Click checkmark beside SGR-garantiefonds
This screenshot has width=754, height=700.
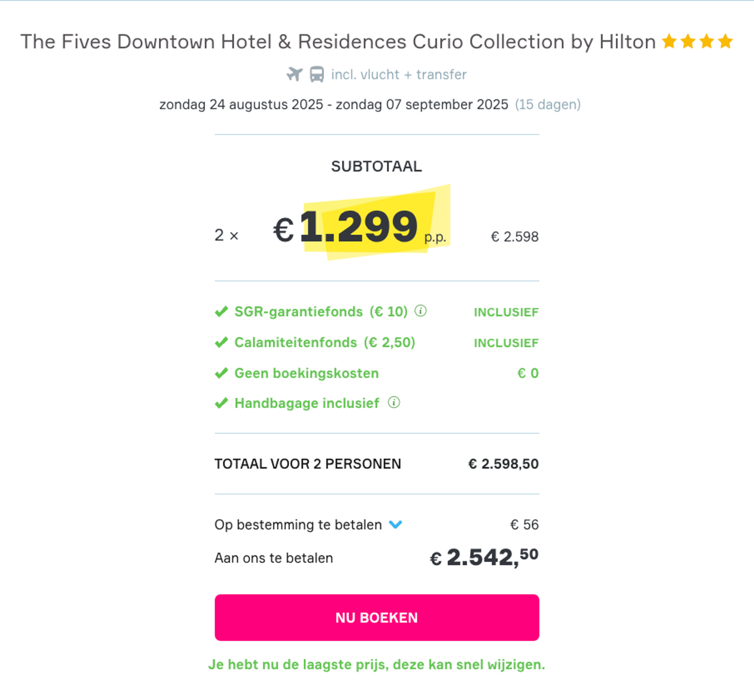221,311
